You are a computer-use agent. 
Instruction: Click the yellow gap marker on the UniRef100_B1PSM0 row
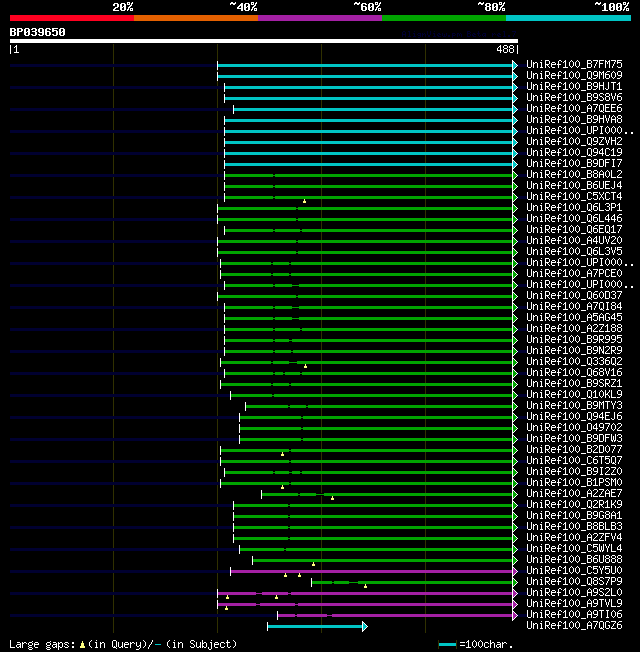point(282,487)
